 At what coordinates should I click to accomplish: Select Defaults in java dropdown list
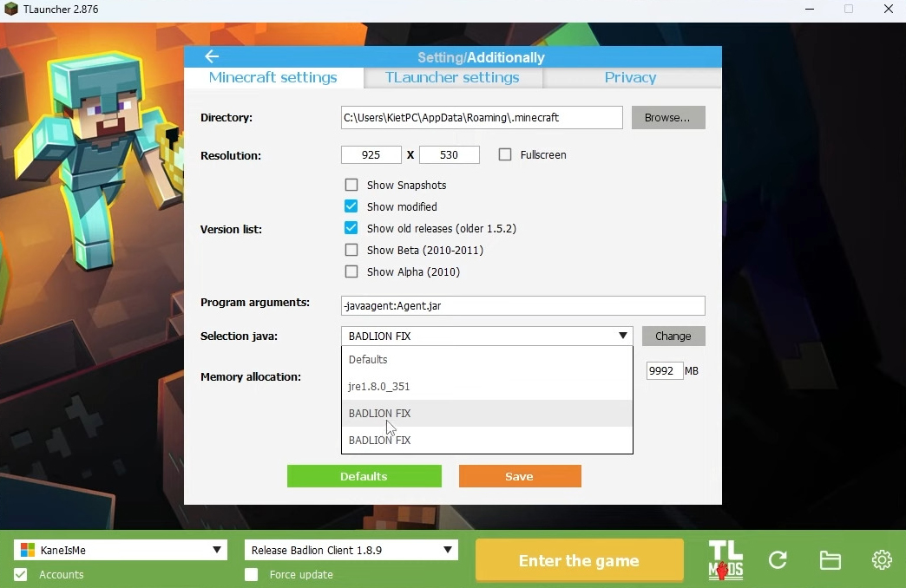(x=487, y=359)
